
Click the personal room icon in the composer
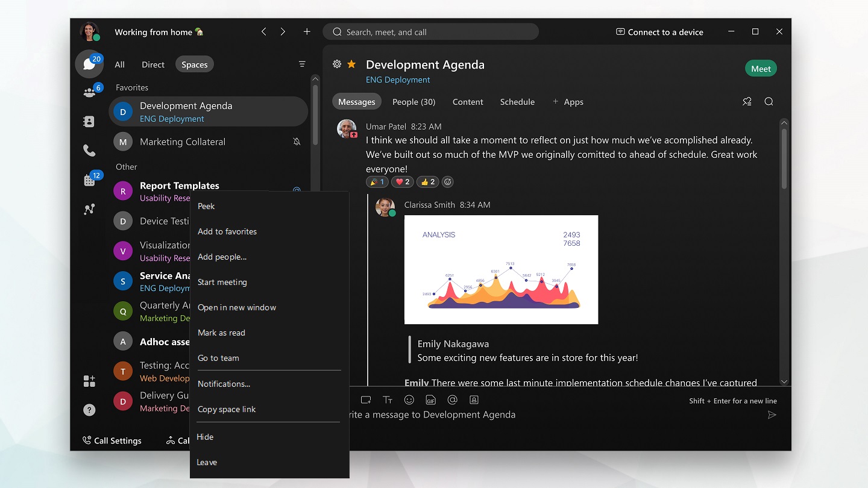(x=474, y=400)
